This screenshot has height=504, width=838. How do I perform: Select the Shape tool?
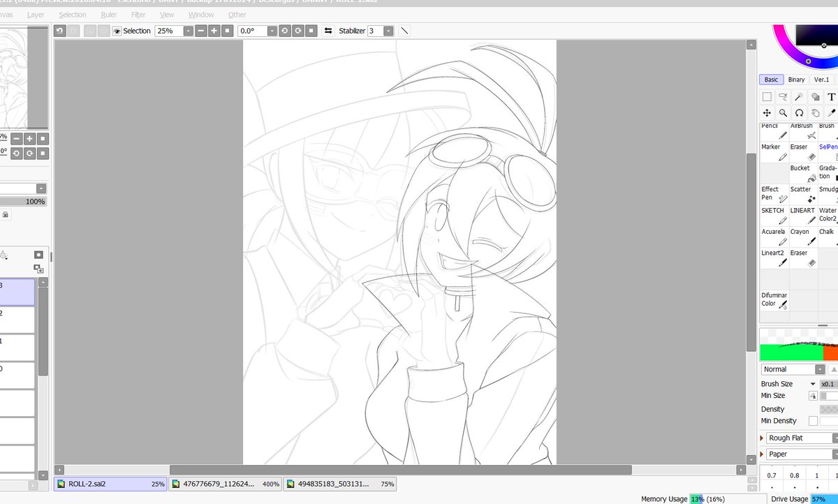pyautogui.click(x=815, y=97)
